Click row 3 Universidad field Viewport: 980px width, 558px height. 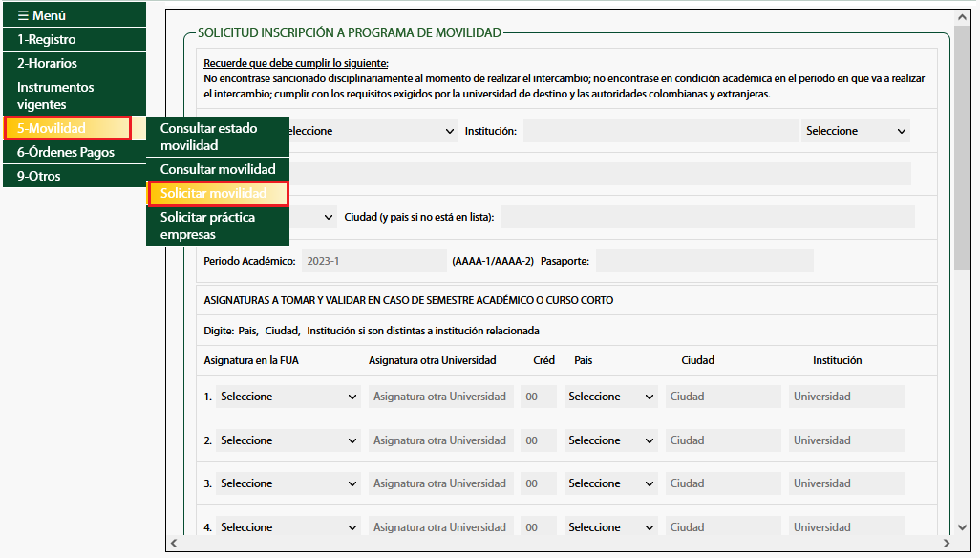pyautogui.click(x=846, y=483)
